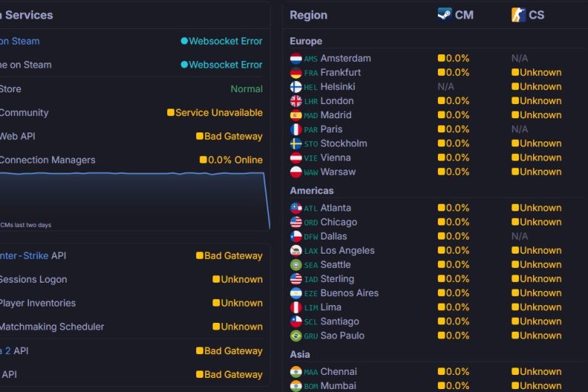The height and width of the screenshot is (392, 588).
Task: Click the German flag next to Frankfurt
Action: pyautogui.click(x=296, y=73)
